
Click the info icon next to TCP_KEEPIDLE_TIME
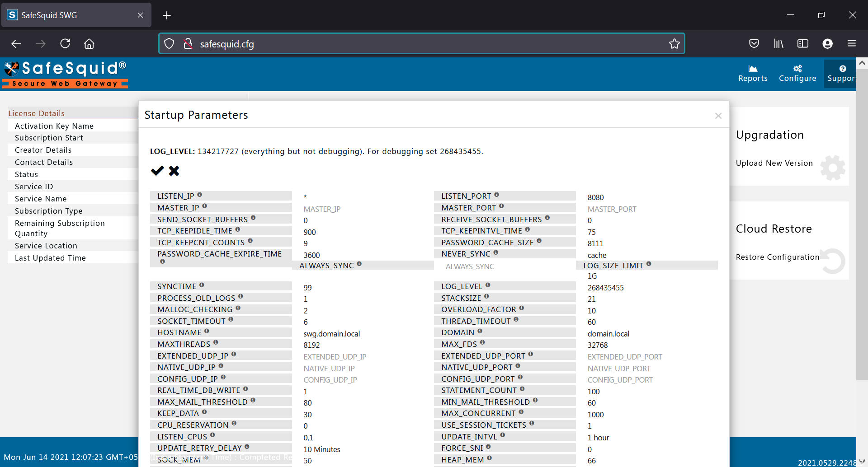(x=238, y=229)
